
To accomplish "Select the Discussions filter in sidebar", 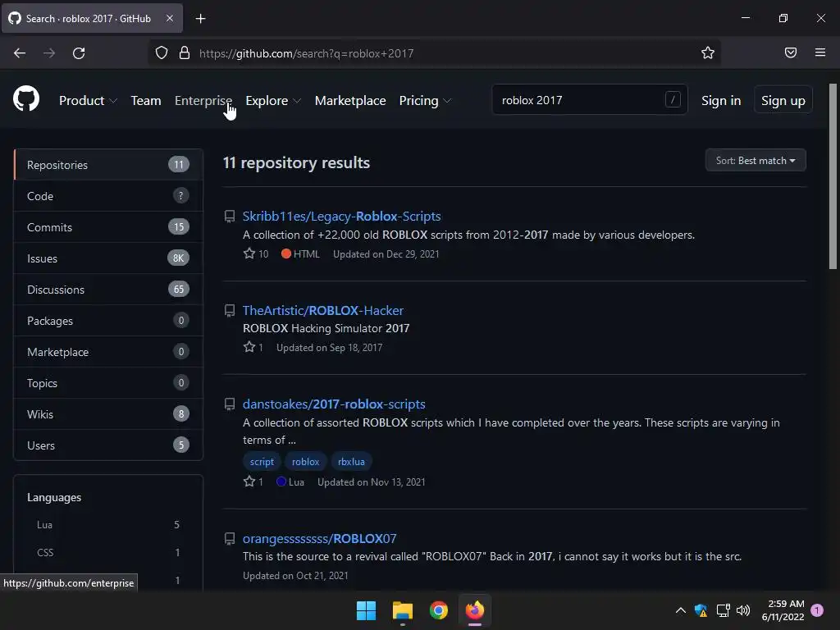I will [108, 290].
